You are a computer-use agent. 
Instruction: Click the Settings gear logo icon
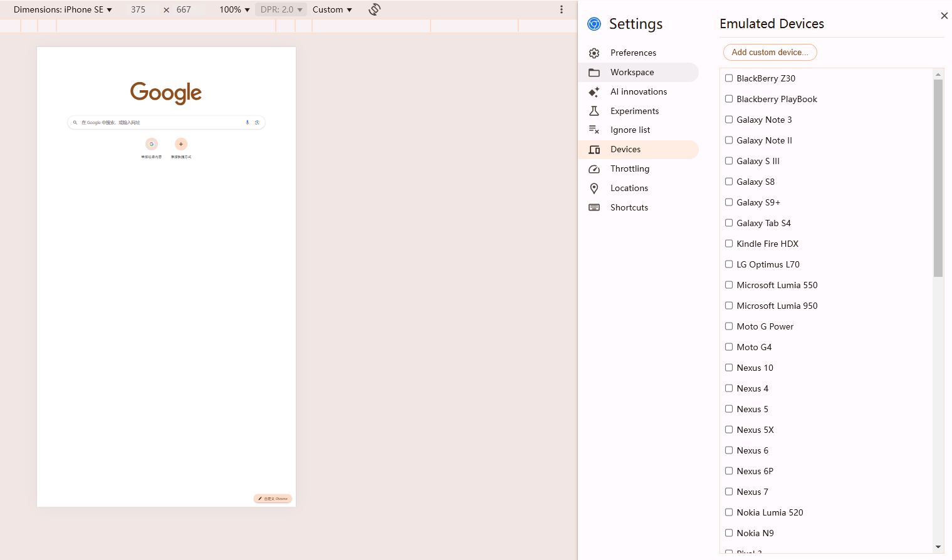pos(594,24)
